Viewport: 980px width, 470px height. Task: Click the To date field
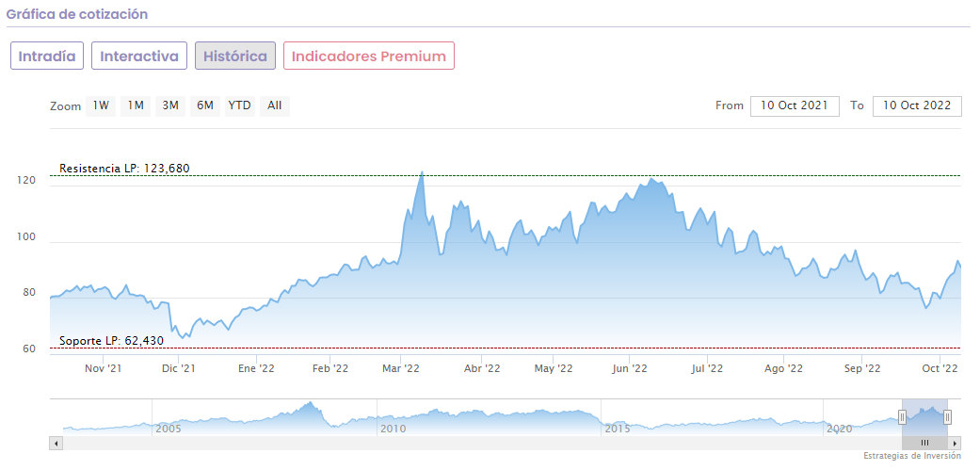[917, 105]
